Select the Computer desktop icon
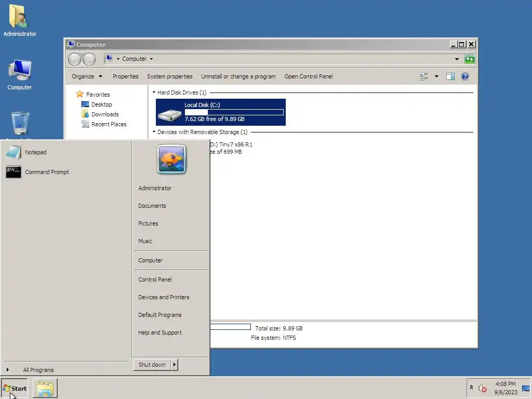 pyautogui.click(x=19, y=75)
